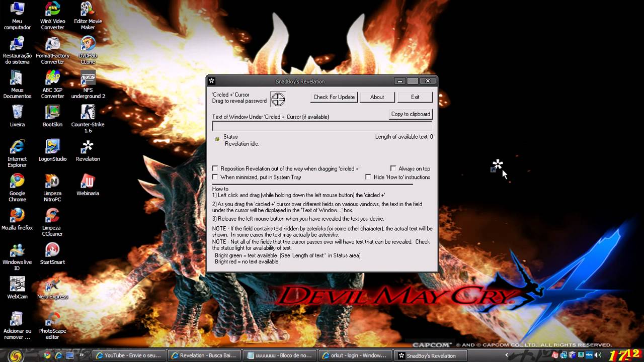Screen dimensions: 644x362
Task: Click the revealed text field
Action: click(x=322, y=126)
